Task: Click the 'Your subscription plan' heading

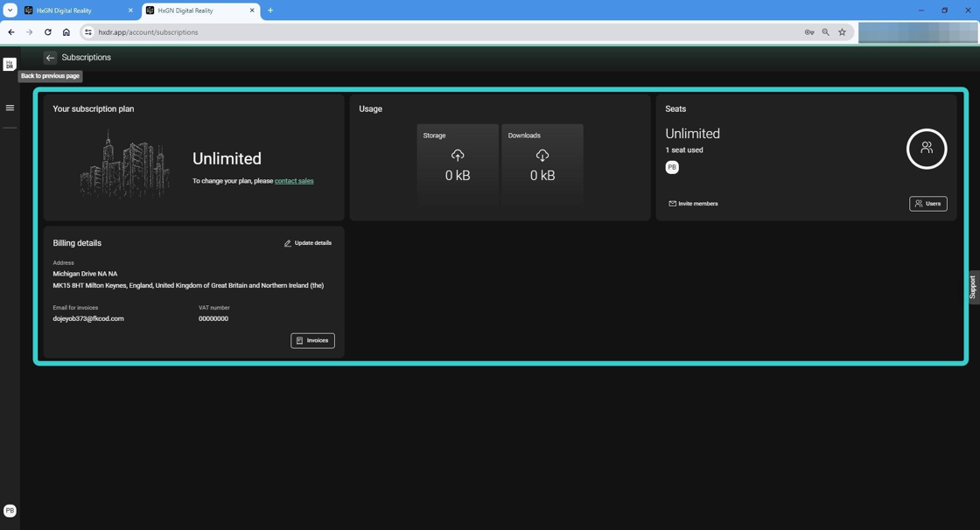Action: tap(93, 108)
